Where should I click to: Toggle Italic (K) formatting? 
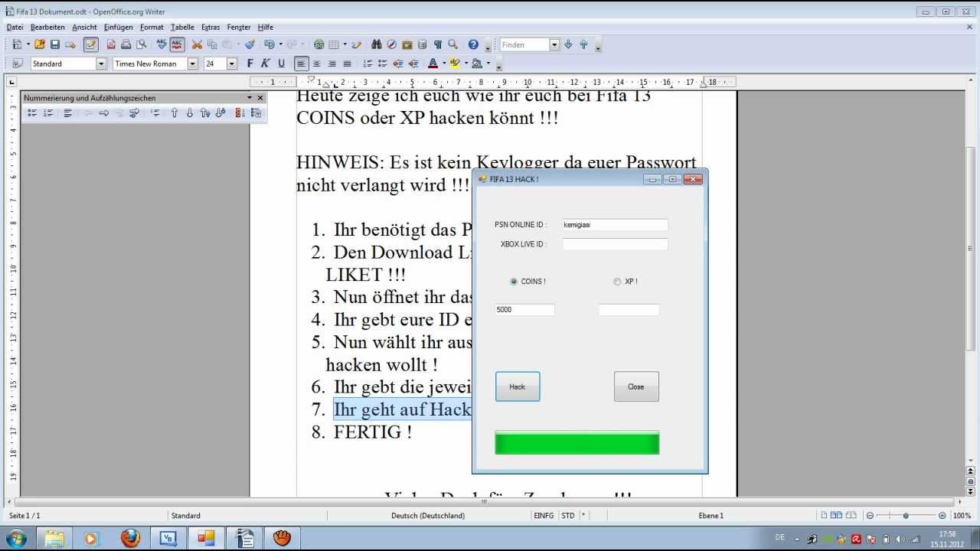coord(266,64)
